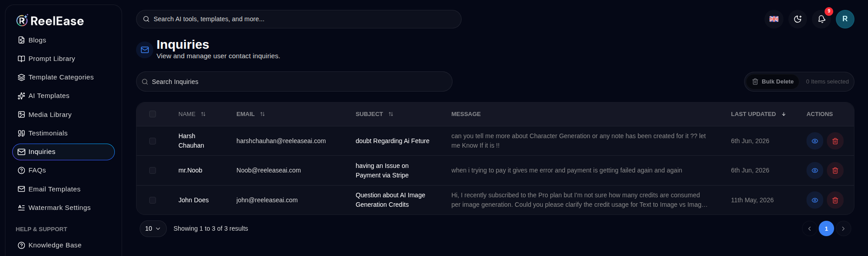Click the Bulk Delete button
This screenshot has height=256, width=868.
tap(773, 82)
